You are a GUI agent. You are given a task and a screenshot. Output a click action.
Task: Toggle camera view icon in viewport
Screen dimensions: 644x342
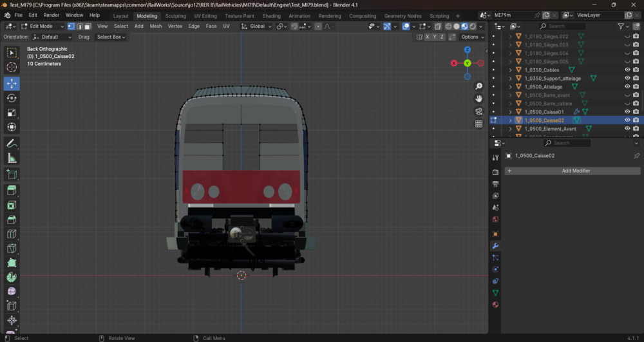point(479,111)
